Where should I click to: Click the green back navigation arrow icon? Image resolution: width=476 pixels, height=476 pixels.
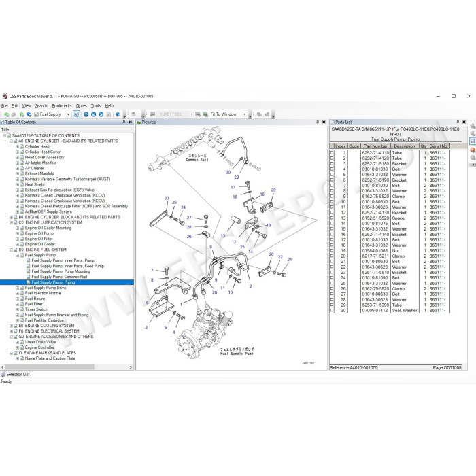pos(6,114)
